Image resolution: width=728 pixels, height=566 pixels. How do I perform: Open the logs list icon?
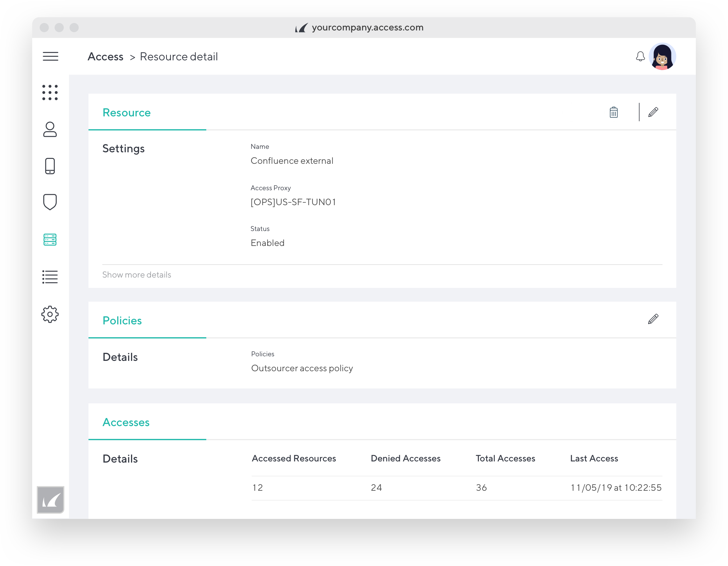tap(50, 277)
